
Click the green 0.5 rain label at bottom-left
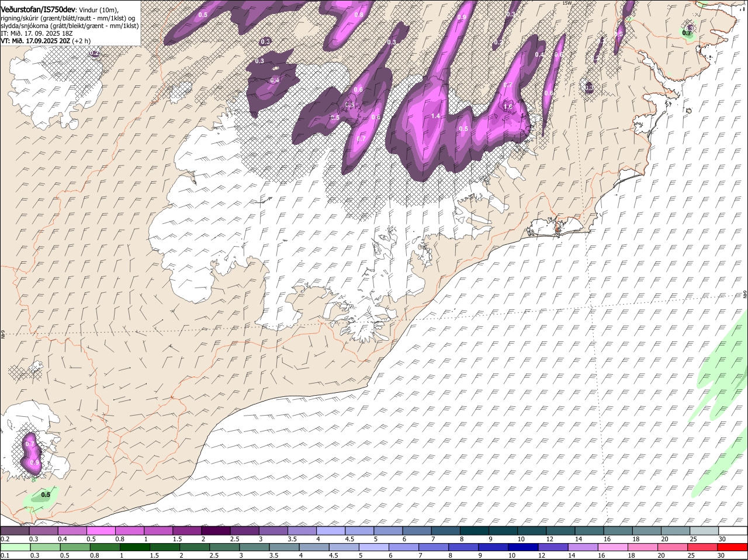[46, 495]
